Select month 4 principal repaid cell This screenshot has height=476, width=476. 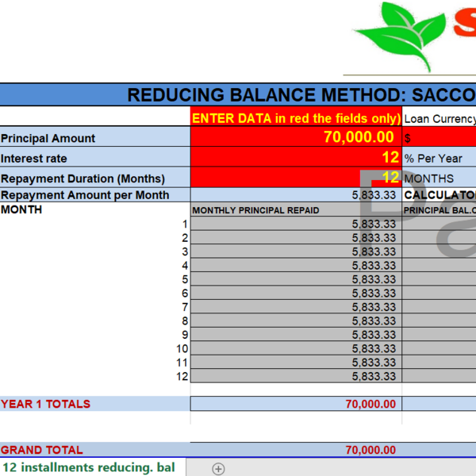point(296,266)
